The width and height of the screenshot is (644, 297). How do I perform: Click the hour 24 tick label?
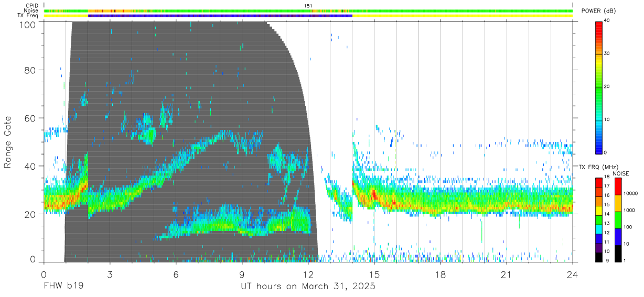coord(573,274)
